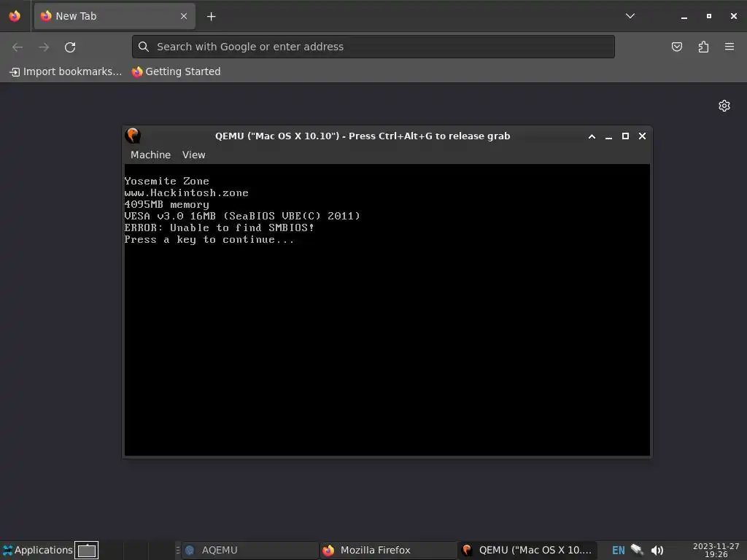Screen dimensions: 747x560
Task: Minimize the QEMU window
Action: [x=608, y=136]
